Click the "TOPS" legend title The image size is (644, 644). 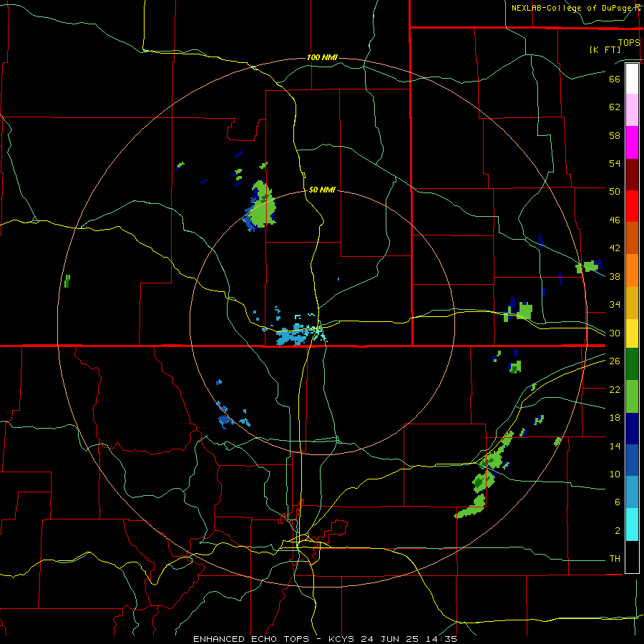tap(629, 42)
